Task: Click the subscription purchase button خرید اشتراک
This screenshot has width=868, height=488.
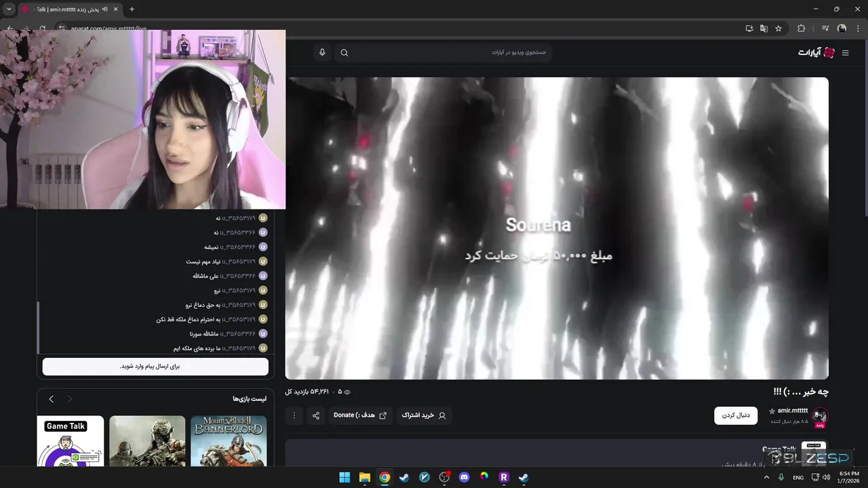Action: pyautogui.click(x=424, y=415)
